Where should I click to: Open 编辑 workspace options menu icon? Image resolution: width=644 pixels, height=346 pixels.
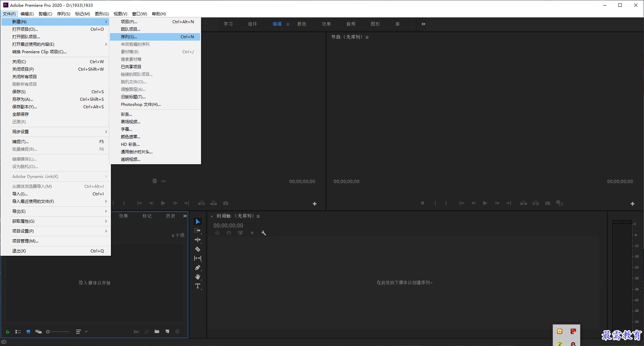(x=288, y=24)
